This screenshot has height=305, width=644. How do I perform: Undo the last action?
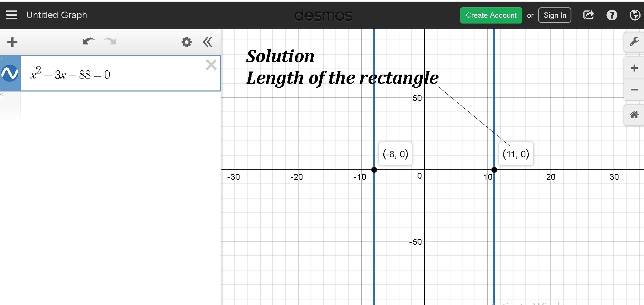(x=88, y=41)
